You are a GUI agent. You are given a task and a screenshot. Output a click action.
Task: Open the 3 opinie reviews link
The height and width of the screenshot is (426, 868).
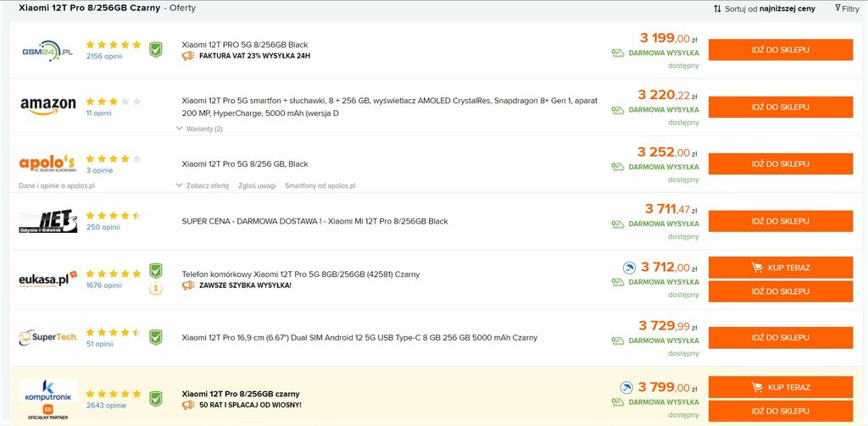[x=100, y=170]
